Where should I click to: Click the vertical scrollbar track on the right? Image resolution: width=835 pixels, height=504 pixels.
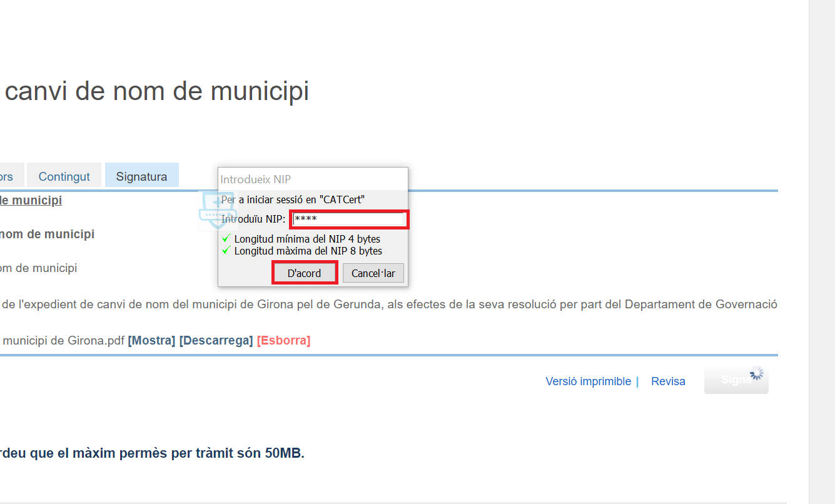821,250
